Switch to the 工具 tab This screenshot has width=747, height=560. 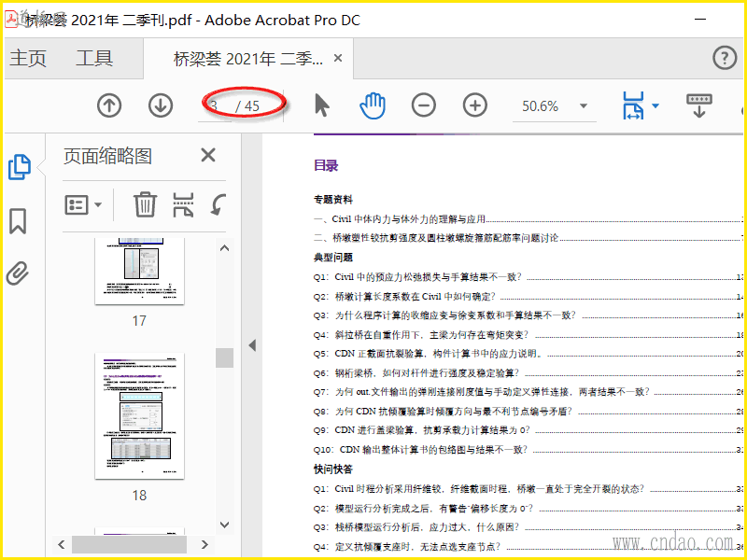click(94, 58)
